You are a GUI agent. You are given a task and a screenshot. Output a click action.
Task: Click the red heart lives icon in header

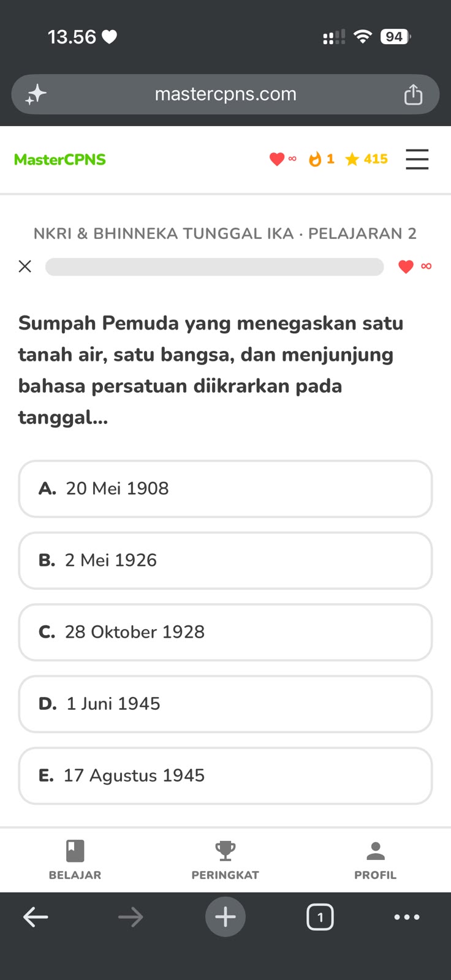point(277,159)
